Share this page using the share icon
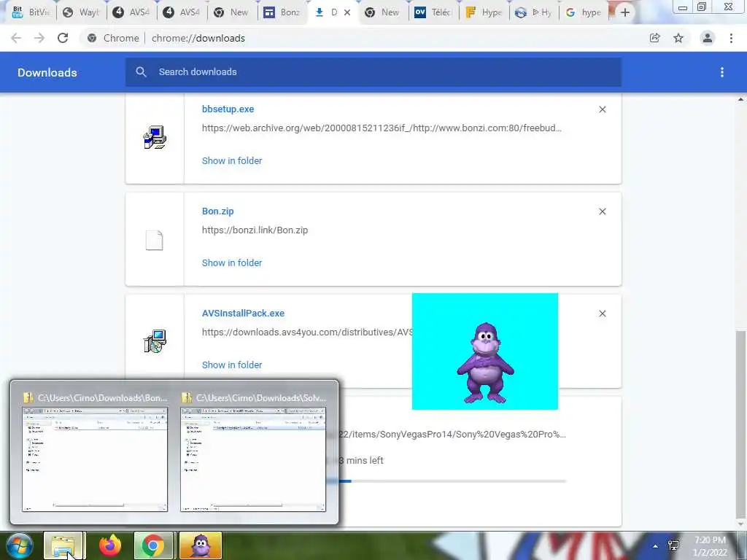 (x=655, y=38)
